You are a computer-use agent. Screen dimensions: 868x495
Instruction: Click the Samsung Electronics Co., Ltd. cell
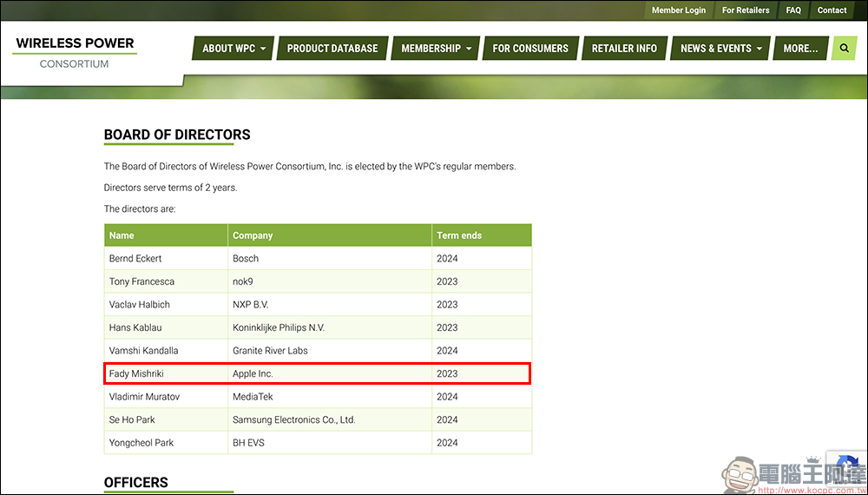point(330,419)
